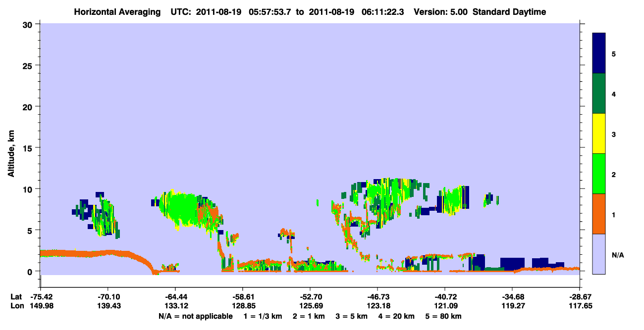Click latitude value -34.68

pos(512,297)
